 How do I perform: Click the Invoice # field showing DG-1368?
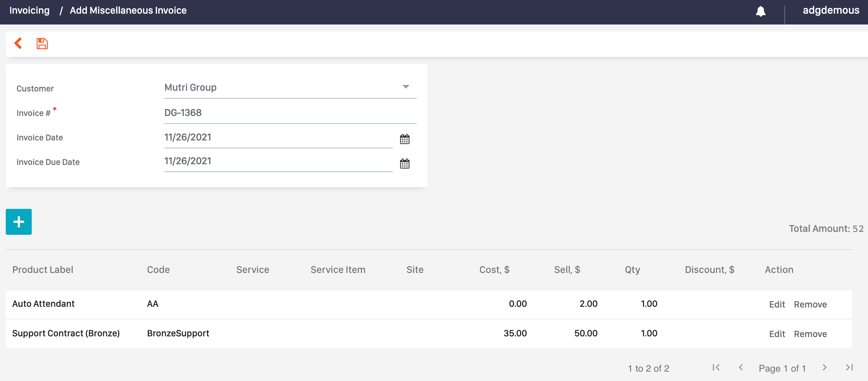coord(290,112)
